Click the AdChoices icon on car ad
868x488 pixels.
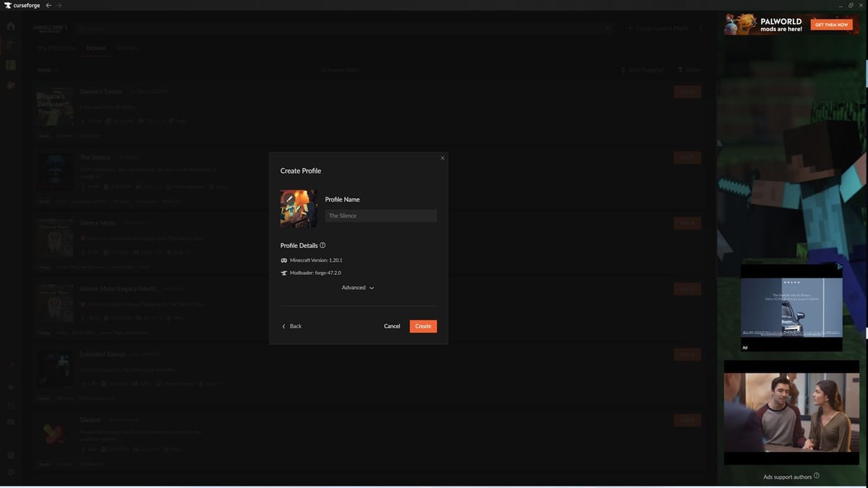click(839, 267)
